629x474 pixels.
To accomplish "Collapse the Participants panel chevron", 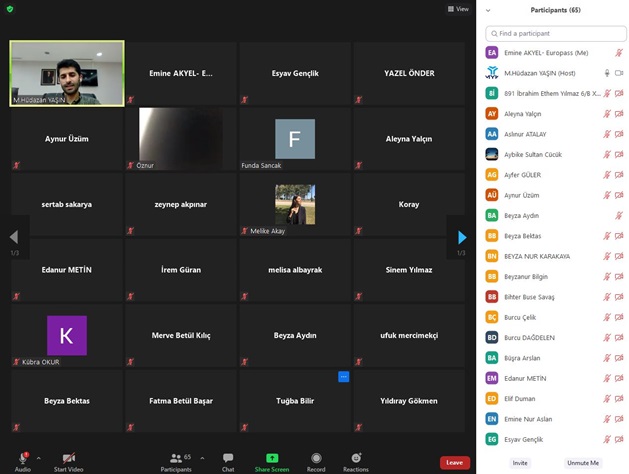I will pyautogui.click(x=488, y=10).
